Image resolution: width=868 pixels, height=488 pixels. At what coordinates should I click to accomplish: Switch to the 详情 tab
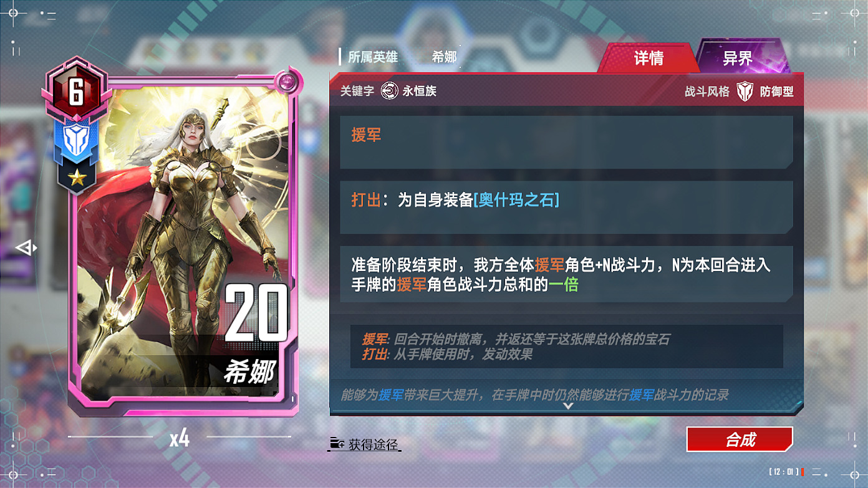coord(649,59)
